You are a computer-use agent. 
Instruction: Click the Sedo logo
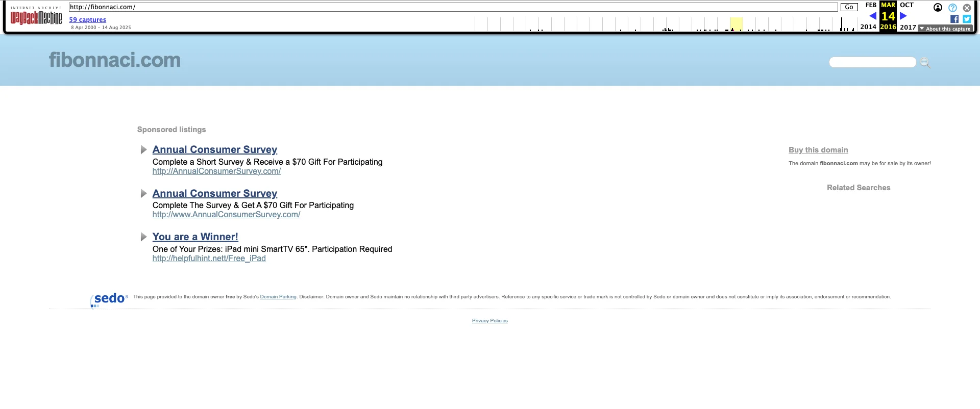coord(109,299)
